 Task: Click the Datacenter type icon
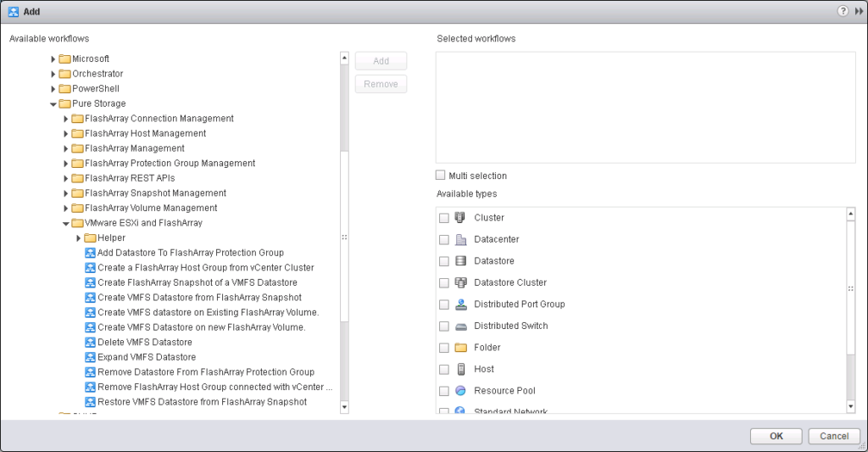[460, 239]
